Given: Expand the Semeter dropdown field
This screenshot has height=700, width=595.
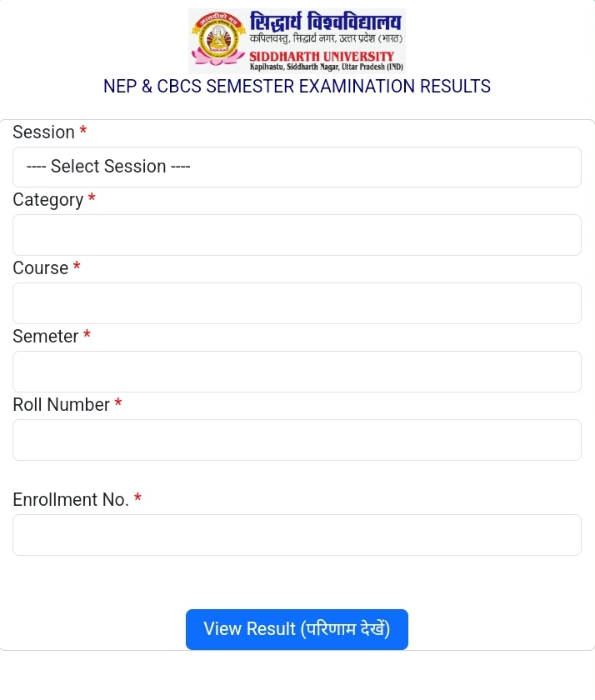Looking at the screenshot, I should coord(297,372).
